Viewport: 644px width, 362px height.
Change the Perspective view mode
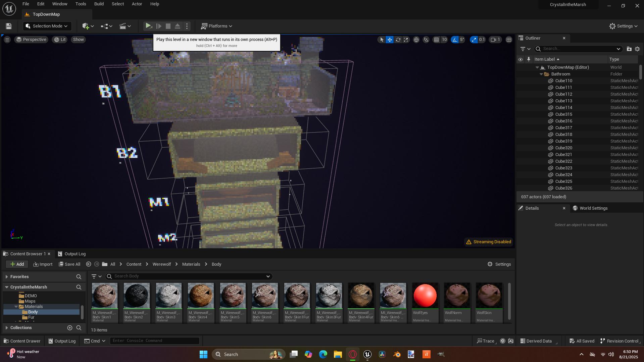coord(31,40)
